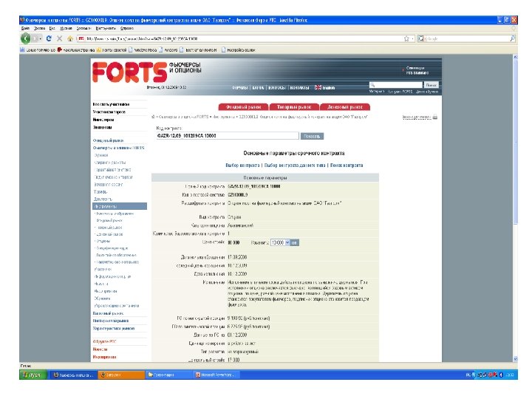Screen dimensions: 532x399
Task: Open the third bookmark with yellow icon
Action: point(112,50)
